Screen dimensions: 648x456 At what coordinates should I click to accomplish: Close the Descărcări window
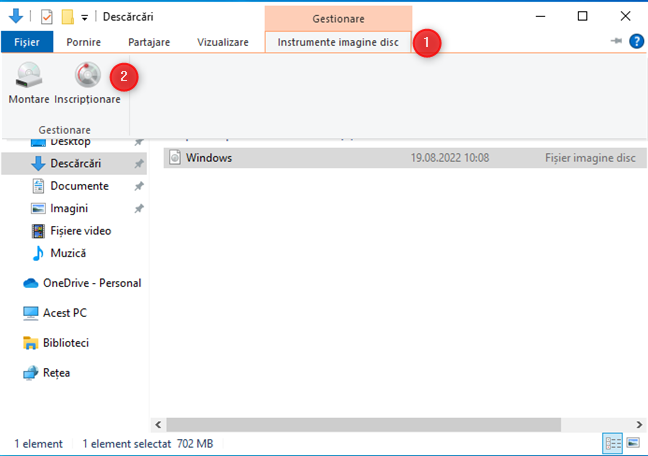(x=625, y=17)
